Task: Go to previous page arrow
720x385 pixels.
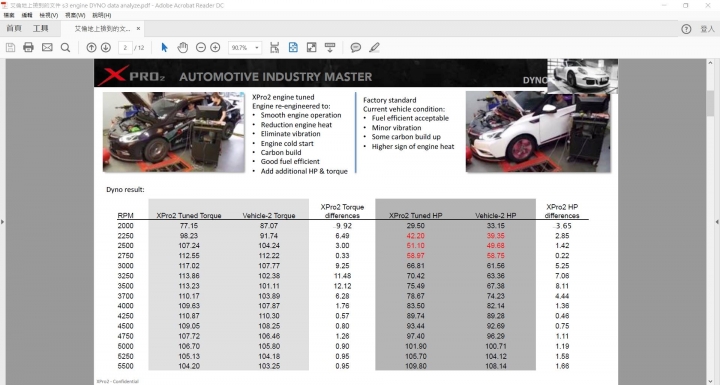Action: [x=91, y=47]
